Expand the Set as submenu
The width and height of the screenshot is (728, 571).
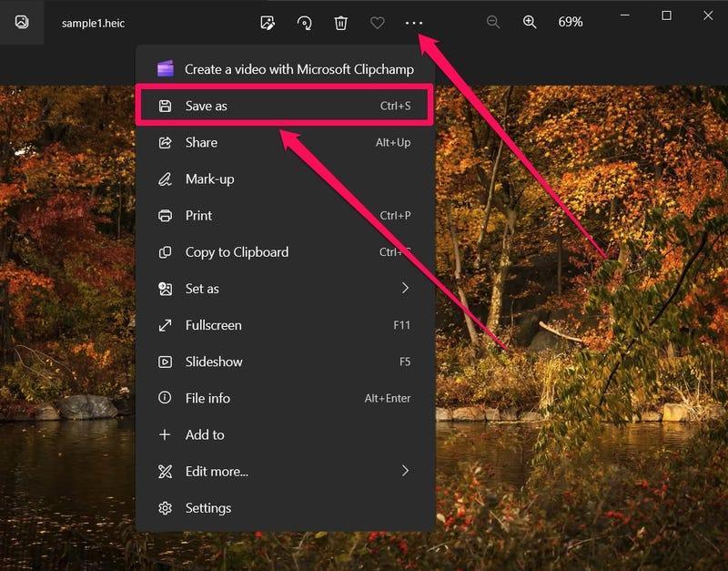coord(285,289)
